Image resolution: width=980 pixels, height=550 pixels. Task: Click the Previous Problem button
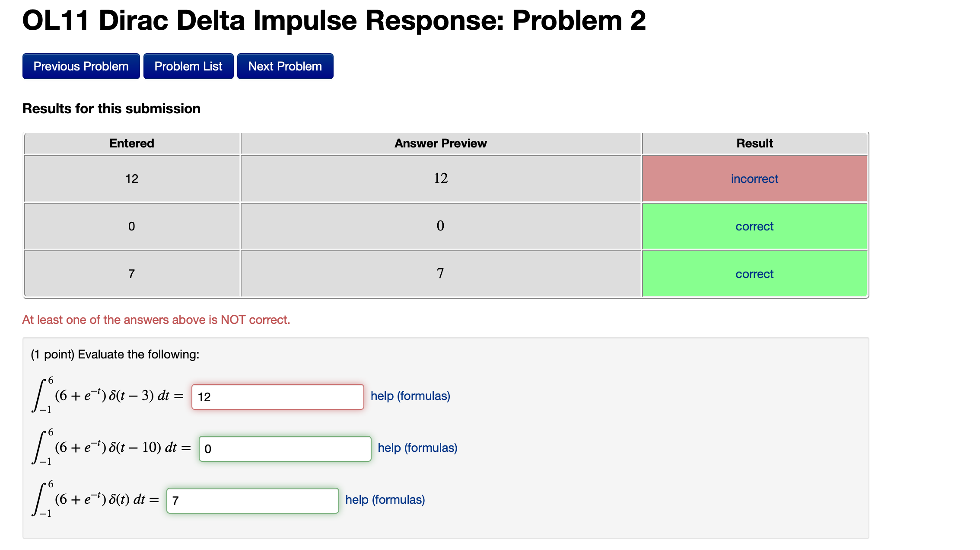[81, 66]
